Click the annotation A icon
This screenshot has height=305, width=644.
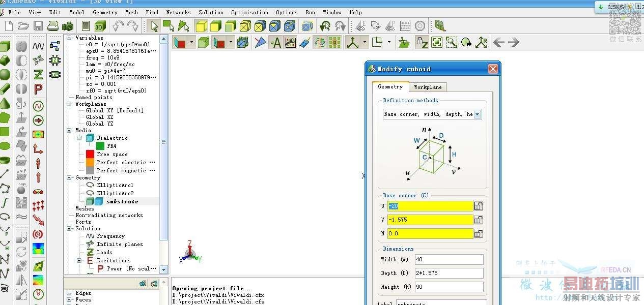(275, 43)
